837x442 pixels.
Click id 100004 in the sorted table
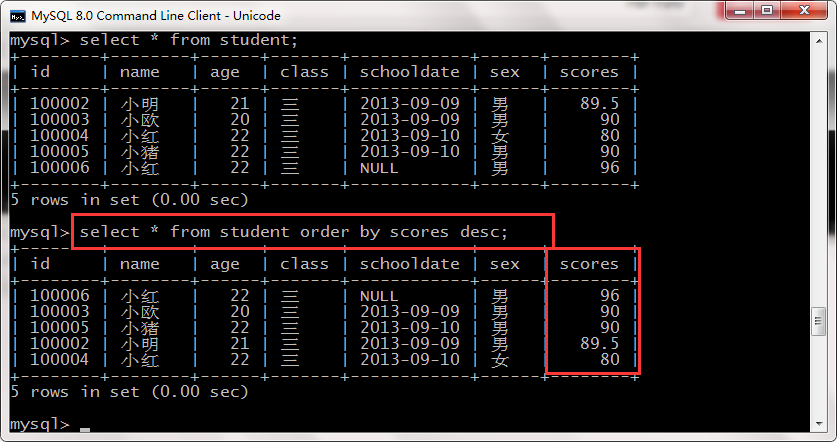(59, 360)
